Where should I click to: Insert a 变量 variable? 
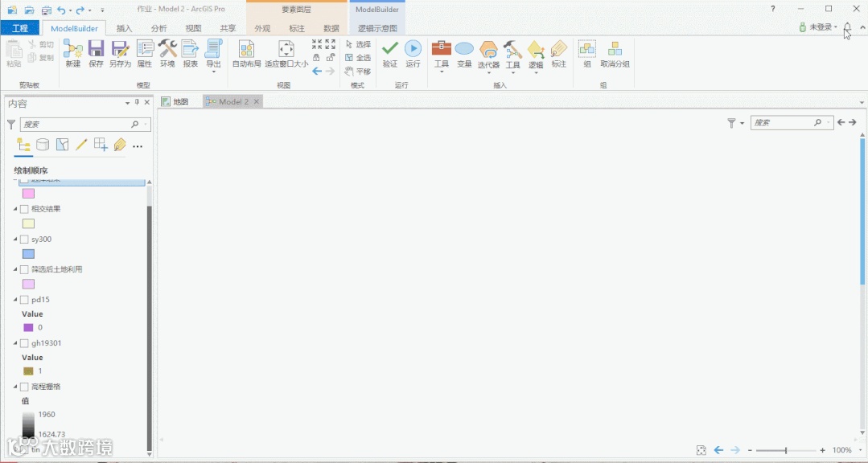pos(464,54)
